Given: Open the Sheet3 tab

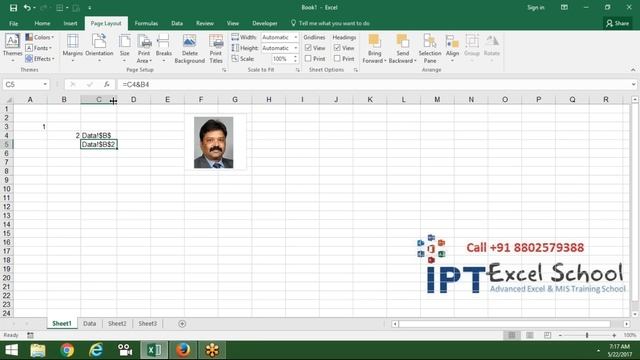Looking at the screenshot, I should click(147, 324).
